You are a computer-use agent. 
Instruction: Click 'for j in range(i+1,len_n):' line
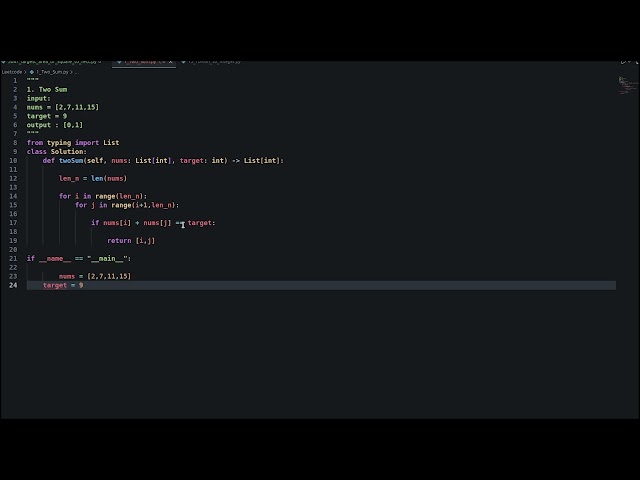127,205
